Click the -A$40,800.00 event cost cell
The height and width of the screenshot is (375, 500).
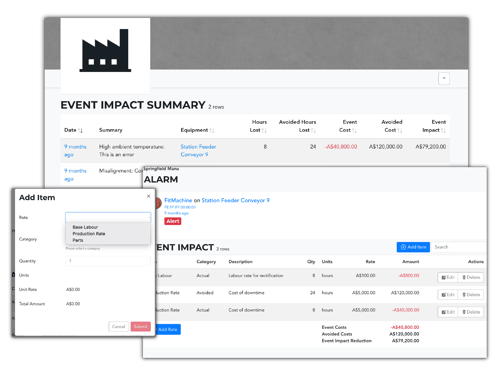[341, 147]
